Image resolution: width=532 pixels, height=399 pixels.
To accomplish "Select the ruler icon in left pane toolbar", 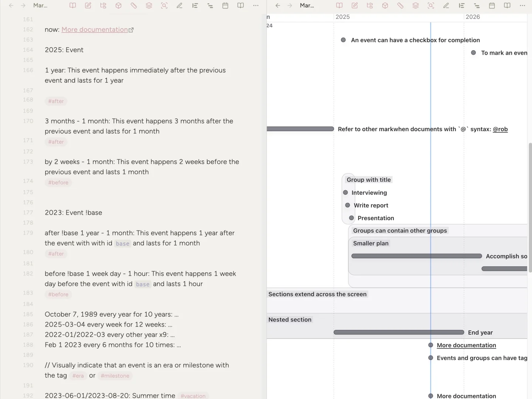I will [133, 6].
